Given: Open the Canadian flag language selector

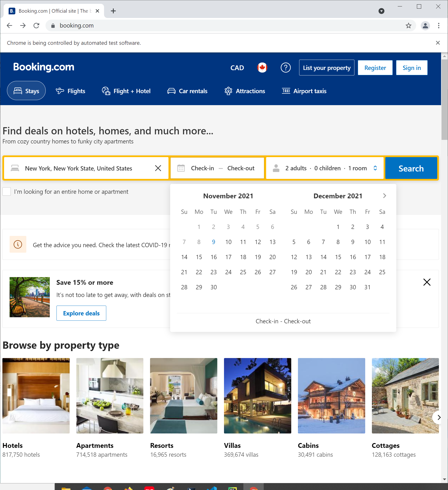Looking at the screenshot, I should coord(262,68).
